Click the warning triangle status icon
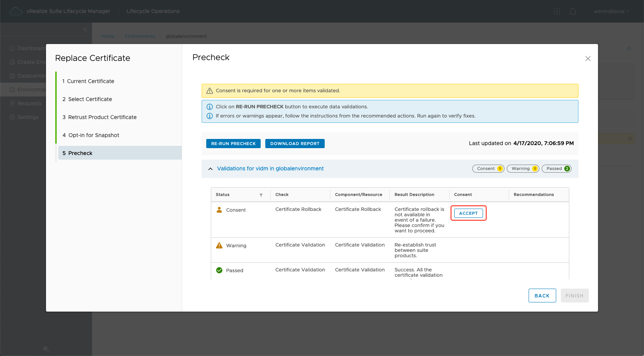The image size is (644, 356). click(x=219, y=245)
